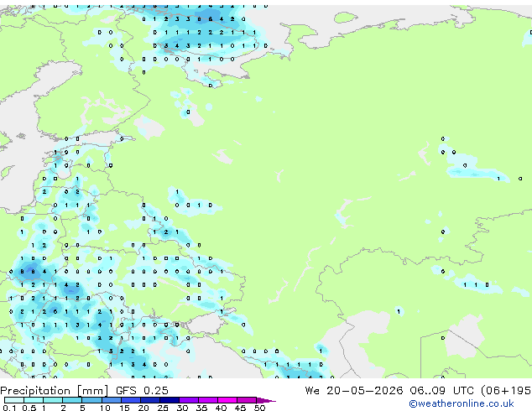Click the '50' legend scale label
Image resolution: width=532 pixels, height=411 pixels.
(x=259, y=408)
